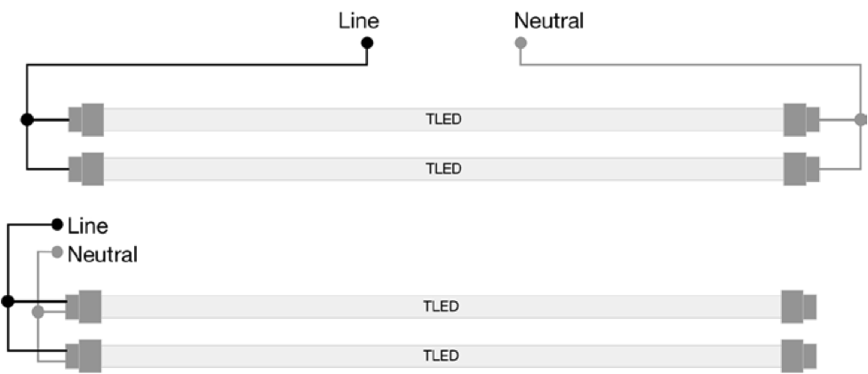
Task: Click the "Line" label in top diagram
Action: (x=359, y=21)
